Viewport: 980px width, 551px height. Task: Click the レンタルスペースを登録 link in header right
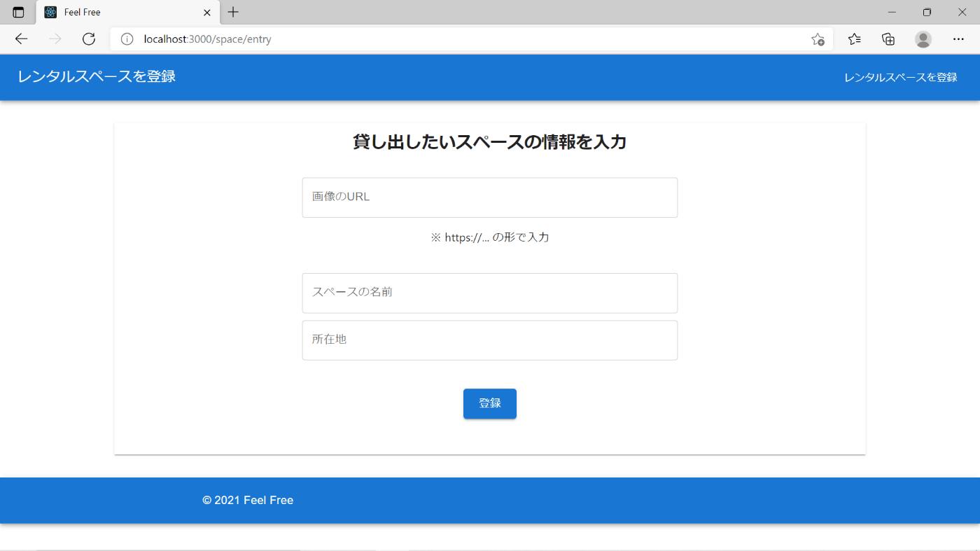[x=901, y=77]
